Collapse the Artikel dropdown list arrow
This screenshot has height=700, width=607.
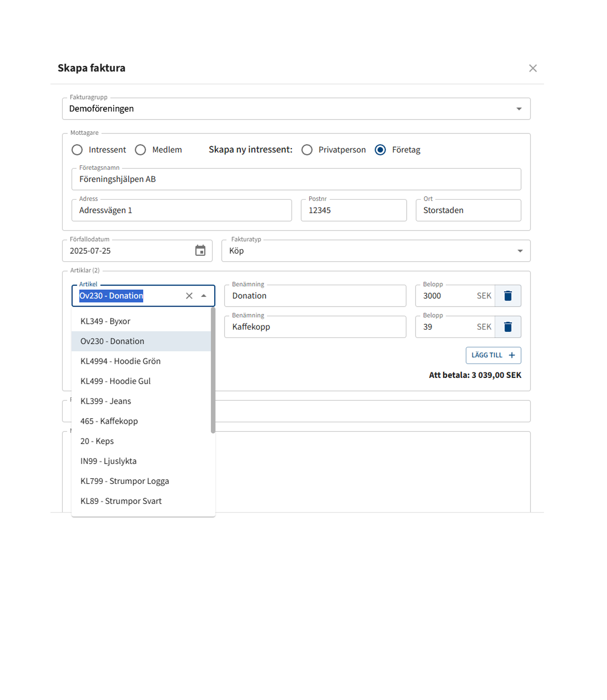204,296
